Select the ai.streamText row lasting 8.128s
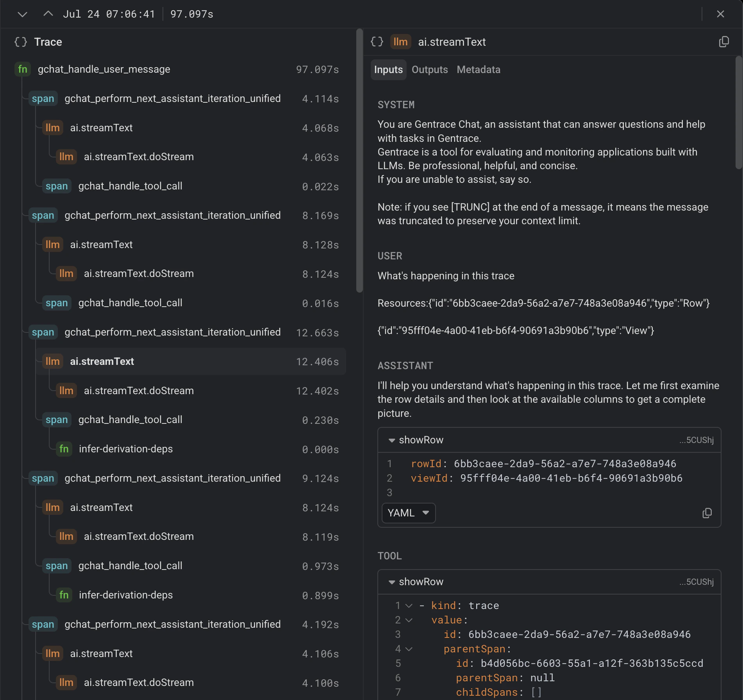This screenshot has width=743, height=700. (x=191, y=245)
